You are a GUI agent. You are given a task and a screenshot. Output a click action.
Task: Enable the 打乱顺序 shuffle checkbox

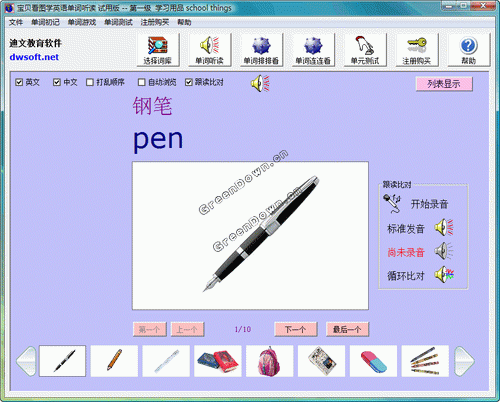coord(90,82)
